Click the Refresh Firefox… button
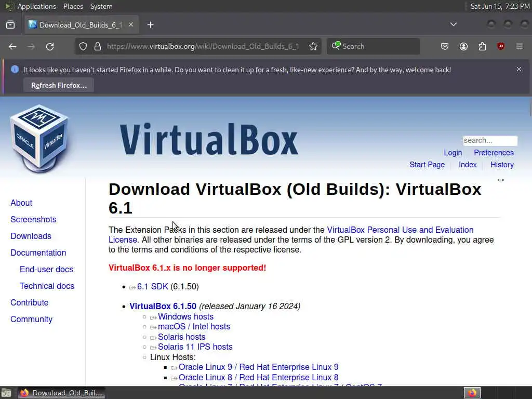This screenshot has width=532, height=399. click(59, 85)
